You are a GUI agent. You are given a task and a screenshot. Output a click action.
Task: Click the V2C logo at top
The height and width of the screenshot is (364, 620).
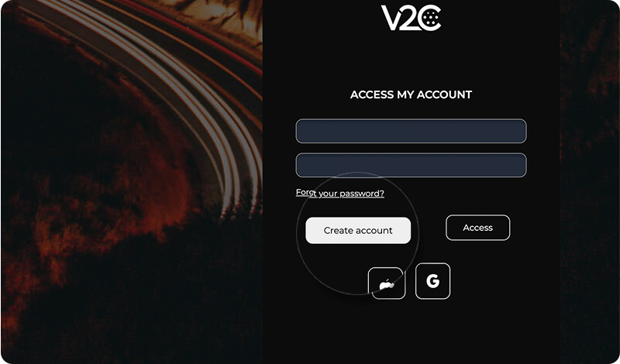coord(411,17)
